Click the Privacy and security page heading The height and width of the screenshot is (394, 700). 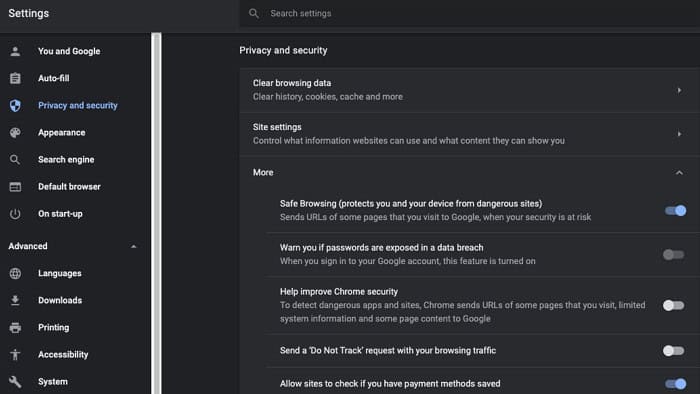point(283,50)
